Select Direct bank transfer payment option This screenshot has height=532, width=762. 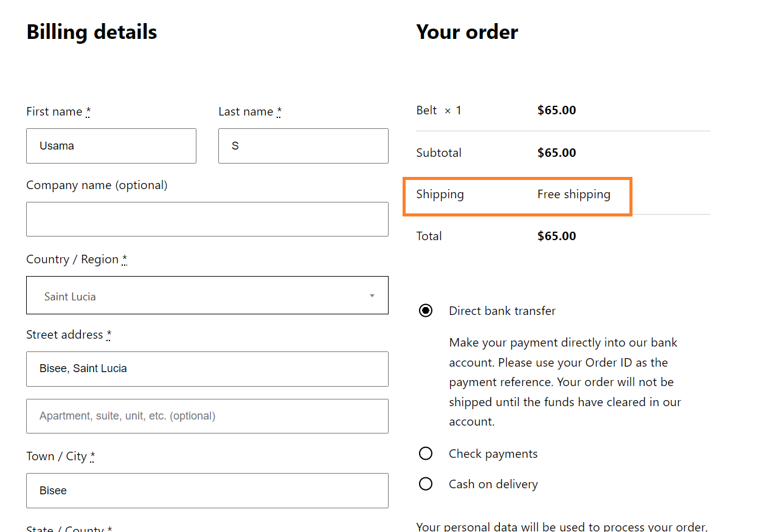(x=426, y=311)
